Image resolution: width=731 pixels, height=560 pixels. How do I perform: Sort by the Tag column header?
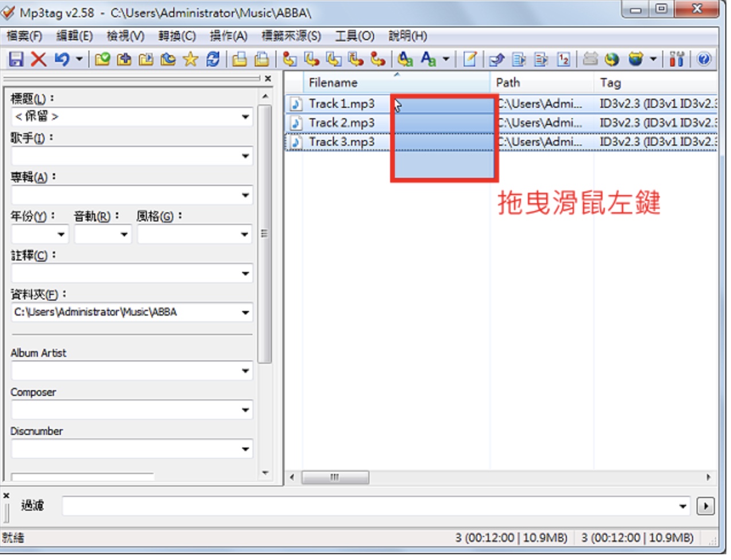pos(656,83)
